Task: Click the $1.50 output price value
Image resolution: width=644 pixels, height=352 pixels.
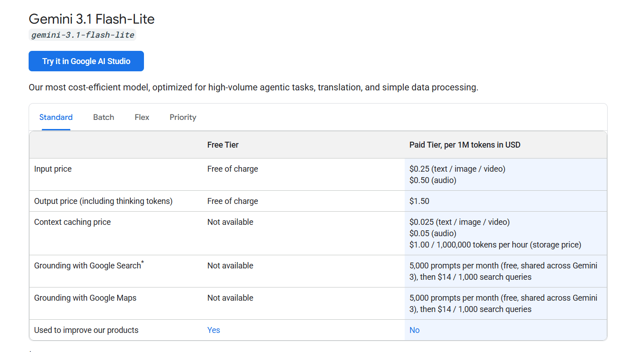Action: 419,201
